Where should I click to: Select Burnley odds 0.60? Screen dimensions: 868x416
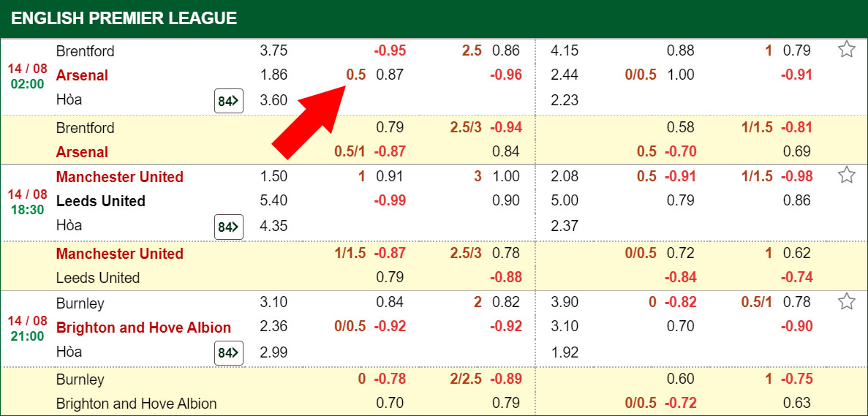tap(680, 379)
